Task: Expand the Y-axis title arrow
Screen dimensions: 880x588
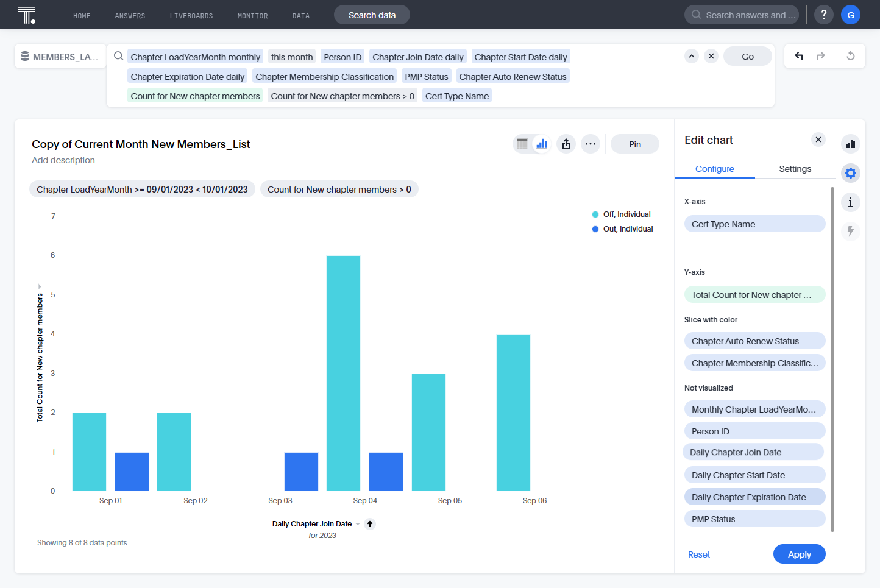Action: click(40, 286)
